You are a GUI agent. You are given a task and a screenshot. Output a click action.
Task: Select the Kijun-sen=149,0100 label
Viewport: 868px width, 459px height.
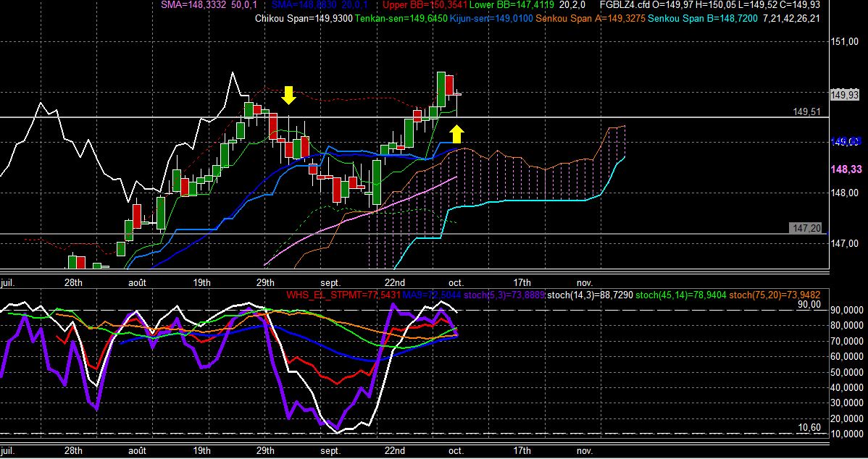coord(491,19)
